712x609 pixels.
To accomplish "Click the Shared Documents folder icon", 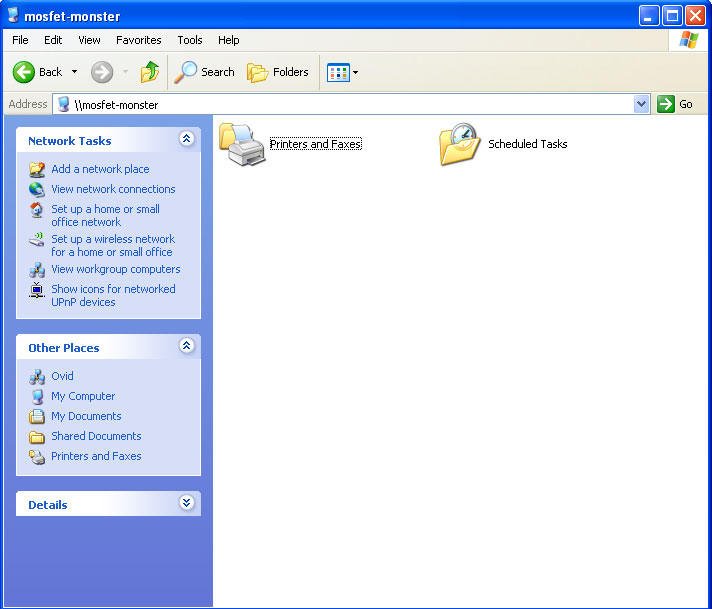I will (37, 437).
